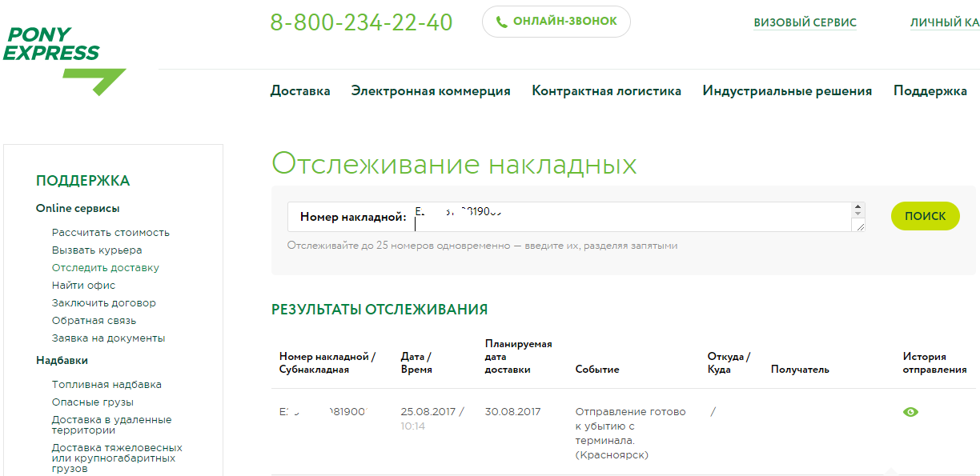Click the Получатель column header
Screen dimensions: 980x476
tap(800, 370)
